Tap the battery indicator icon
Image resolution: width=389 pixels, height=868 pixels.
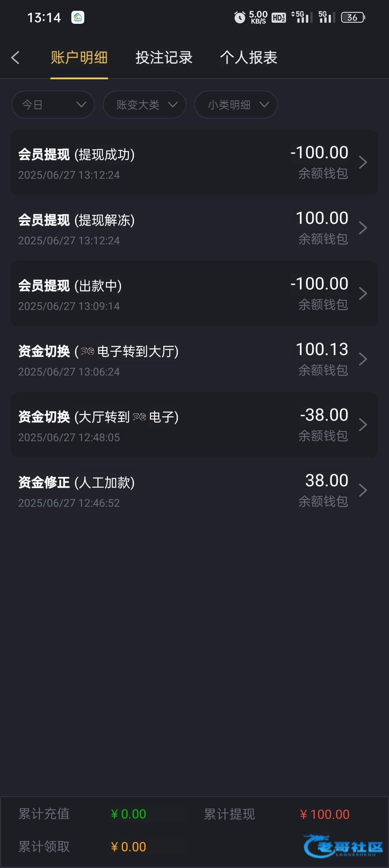[353, 17]
